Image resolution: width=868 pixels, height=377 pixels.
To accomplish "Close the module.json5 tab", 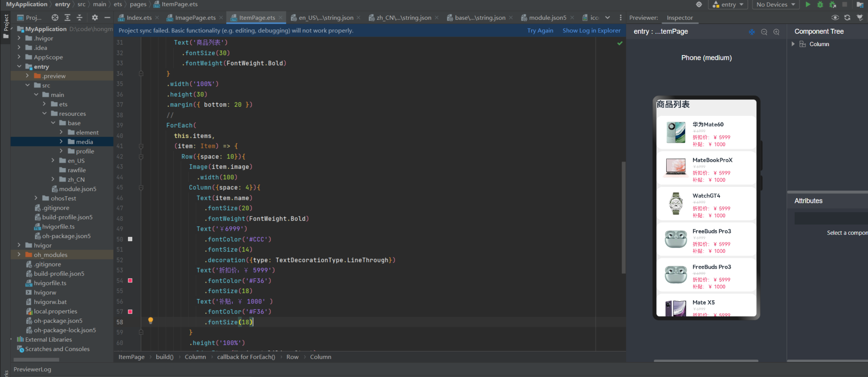I will tap(572, 17).
